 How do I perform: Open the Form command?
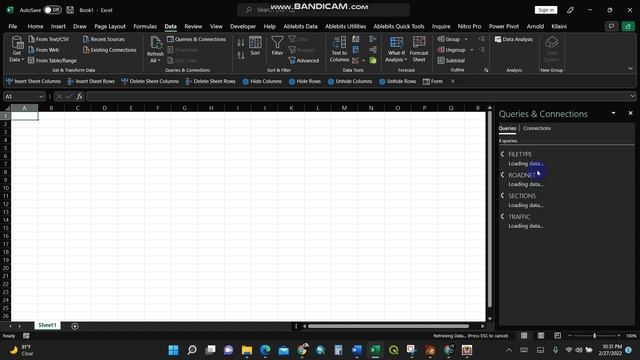click(433, 81)
